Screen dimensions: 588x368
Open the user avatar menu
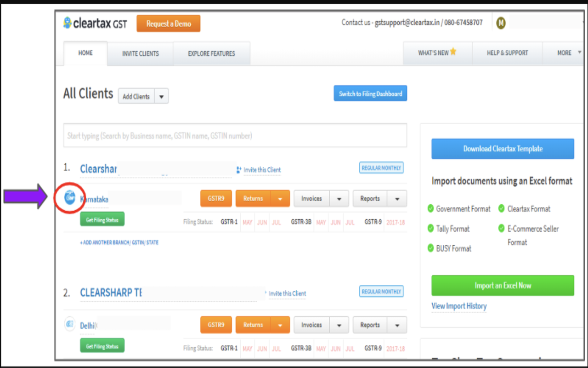pyautogui.click(x=500, y=22)
